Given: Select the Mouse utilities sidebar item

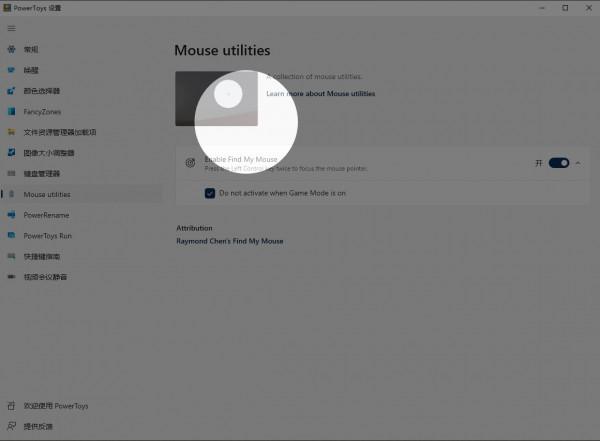Looking at the screenshot, I should [x=47, y=194].
